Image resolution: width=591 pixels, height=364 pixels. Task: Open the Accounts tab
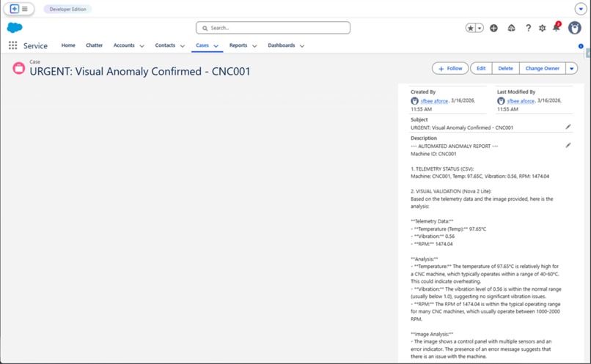point(124,45)
